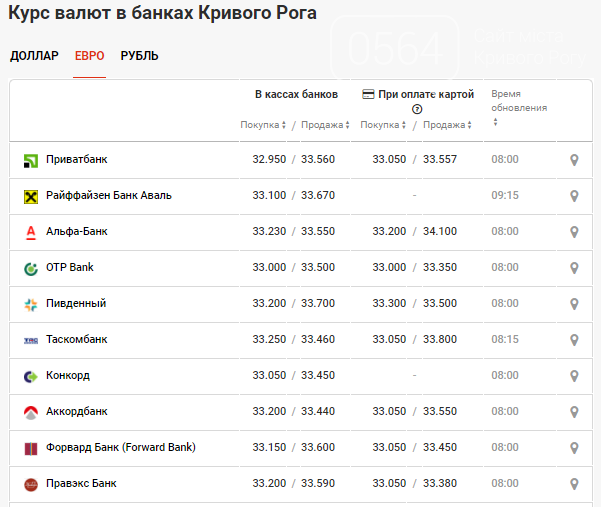The width and height of the screenshot is (601, 507).
Task: Open map pin for Конкорд
Action: point(574,376)
